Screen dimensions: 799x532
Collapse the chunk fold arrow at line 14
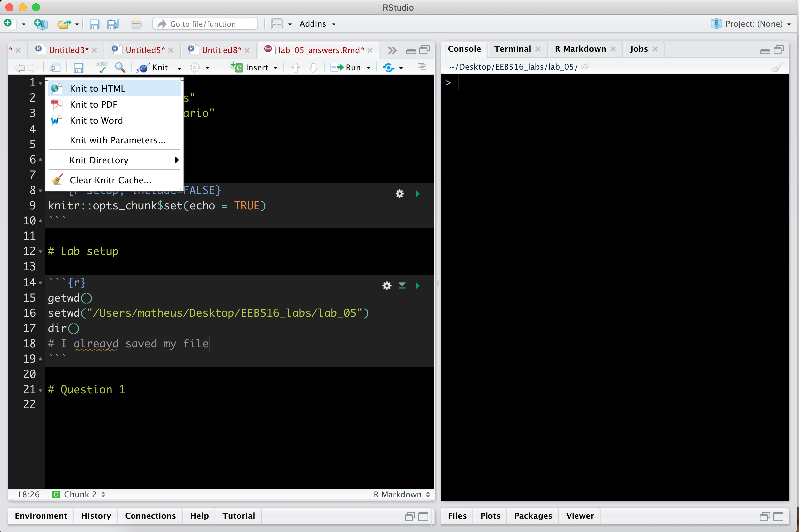tap(41, 283)
